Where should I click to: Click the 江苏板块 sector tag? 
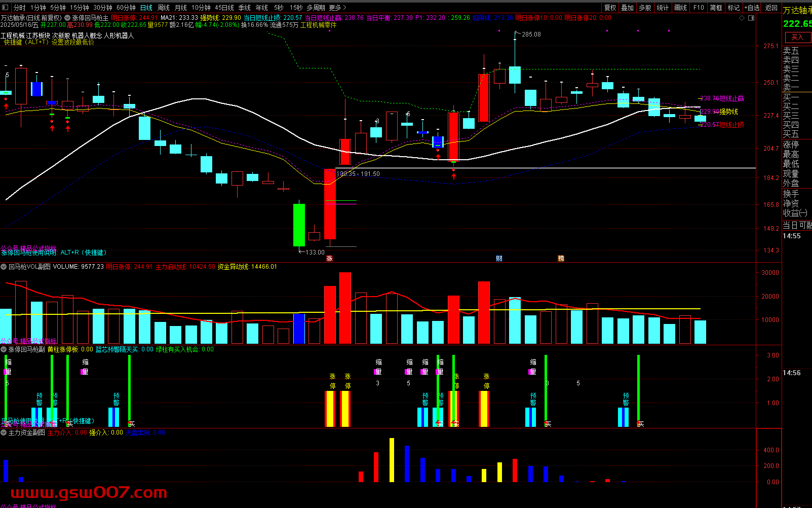tap(38, 35)
